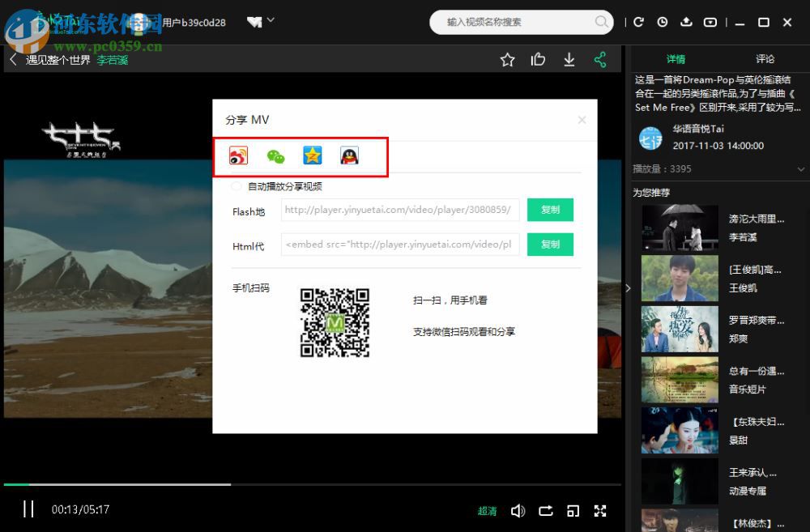Viewport: 810px width, 532px height.
Task: Copy the Flash address link
Action: (x=550, y=210)
